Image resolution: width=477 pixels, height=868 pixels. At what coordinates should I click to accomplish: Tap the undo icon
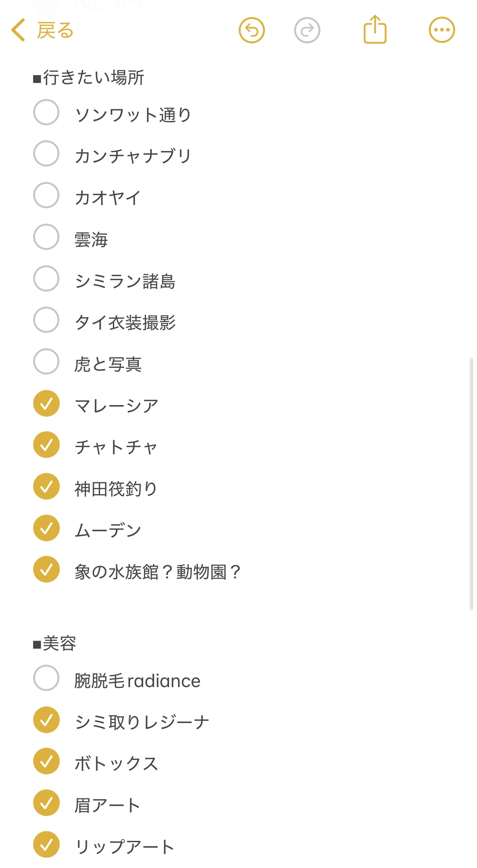[x=252, y=30]
